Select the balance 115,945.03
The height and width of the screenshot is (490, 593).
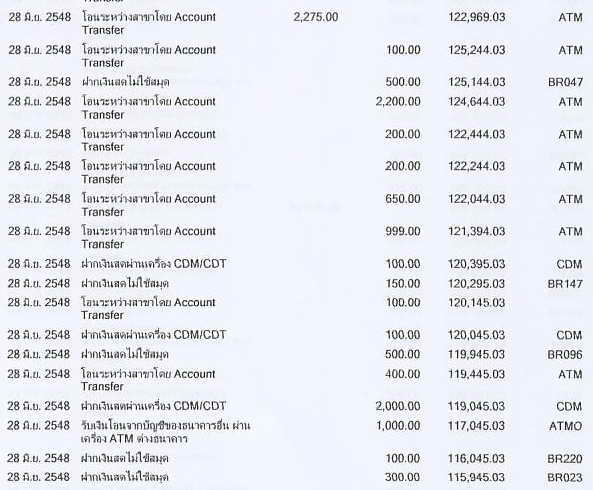(x=477, y=478)
